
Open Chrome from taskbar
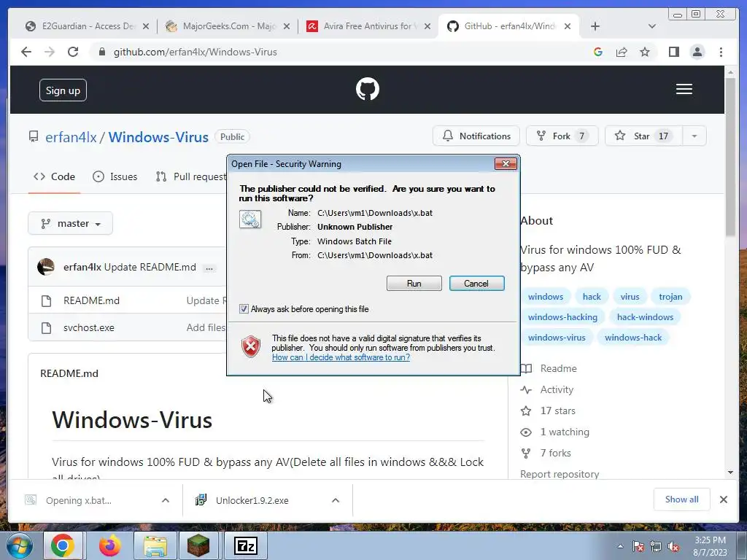click(63, 545)
